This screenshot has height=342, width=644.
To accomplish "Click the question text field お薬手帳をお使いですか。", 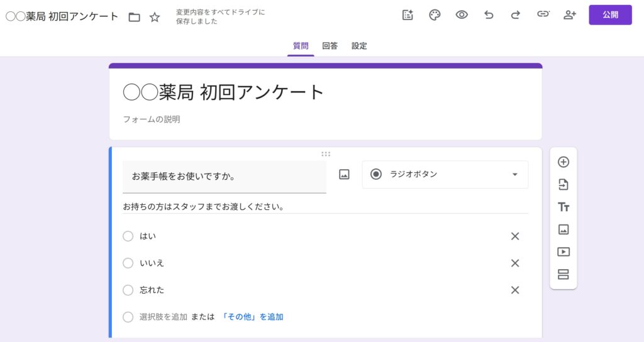I will pos(224,177).
